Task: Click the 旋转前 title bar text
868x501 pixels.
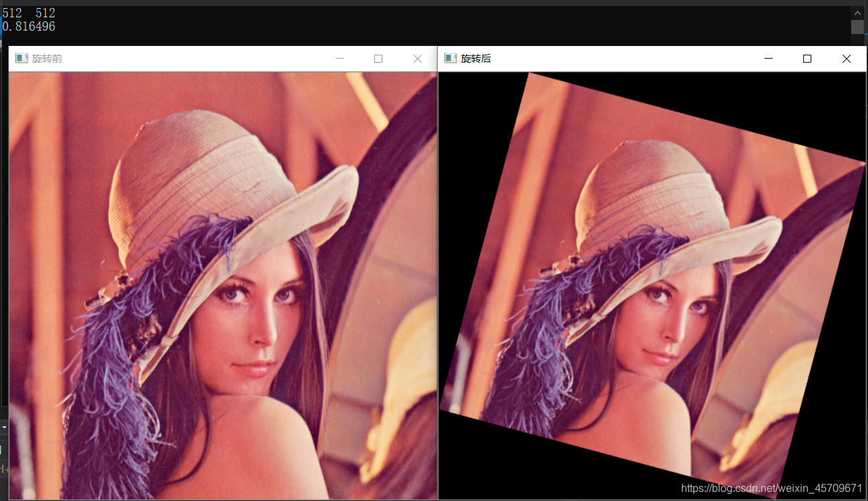Action: click(x=47, y=59)
